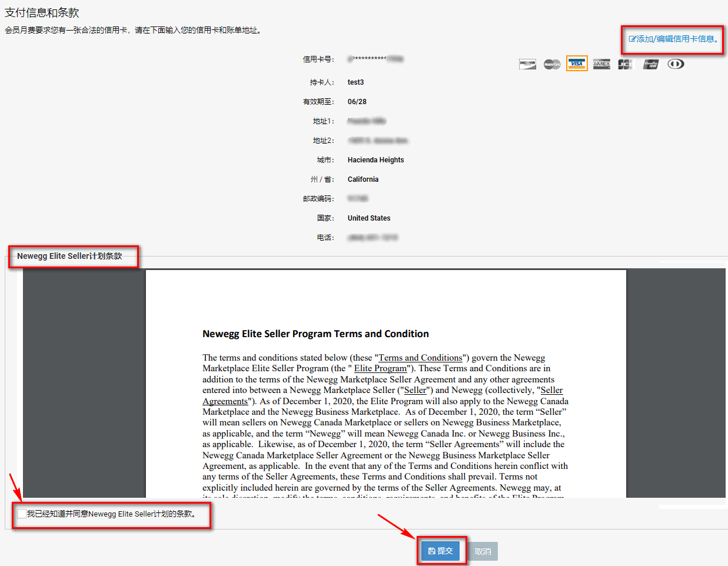
Task: Click the 电话 label
Action: (x=325, y=238)
